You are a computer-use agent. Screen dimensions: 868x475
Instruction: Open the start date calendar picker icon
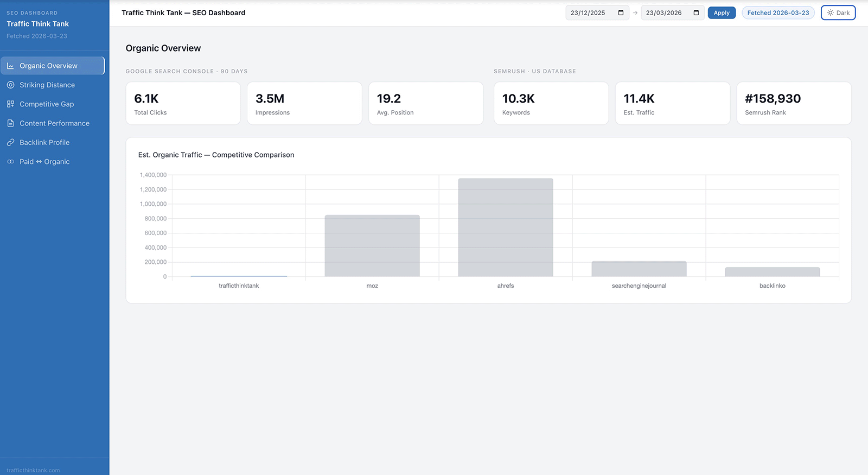[621, 12]
